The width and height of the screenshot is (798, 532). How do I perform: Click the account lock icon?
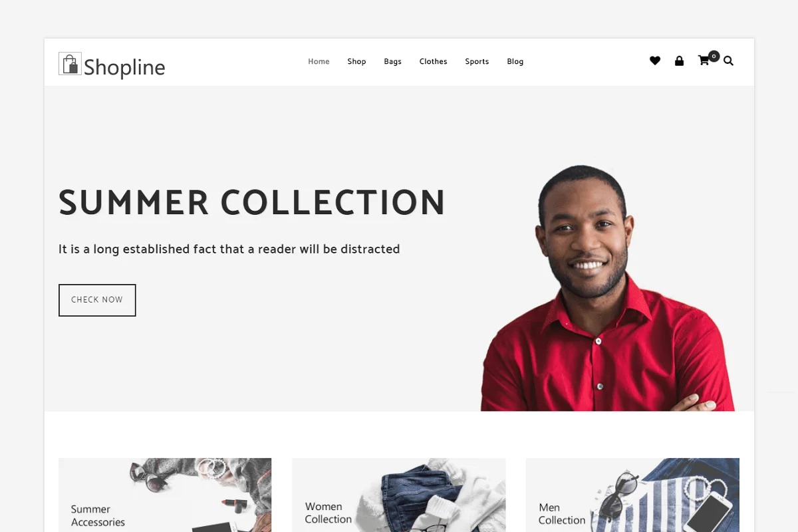point(679,61)
